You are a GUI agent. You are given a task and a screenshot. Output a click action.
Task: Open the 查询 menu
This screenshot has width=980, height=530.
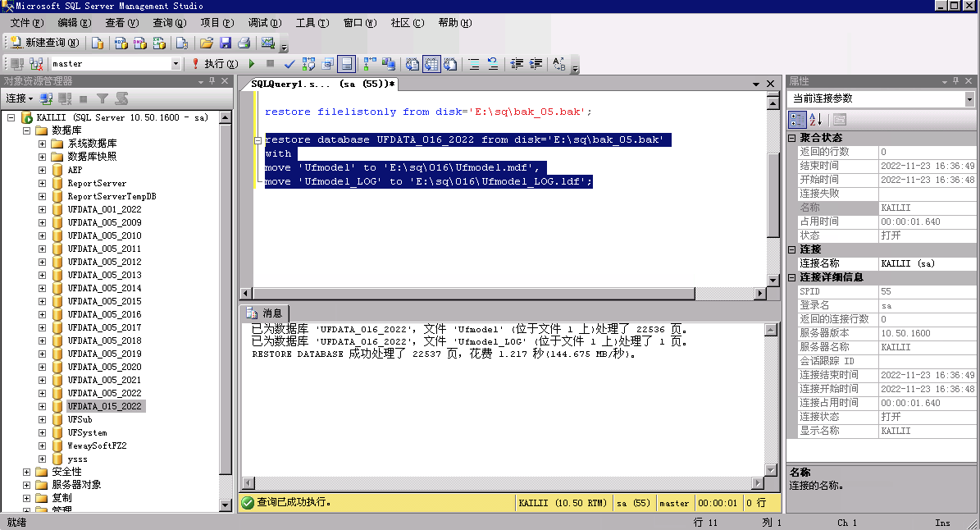170,22
